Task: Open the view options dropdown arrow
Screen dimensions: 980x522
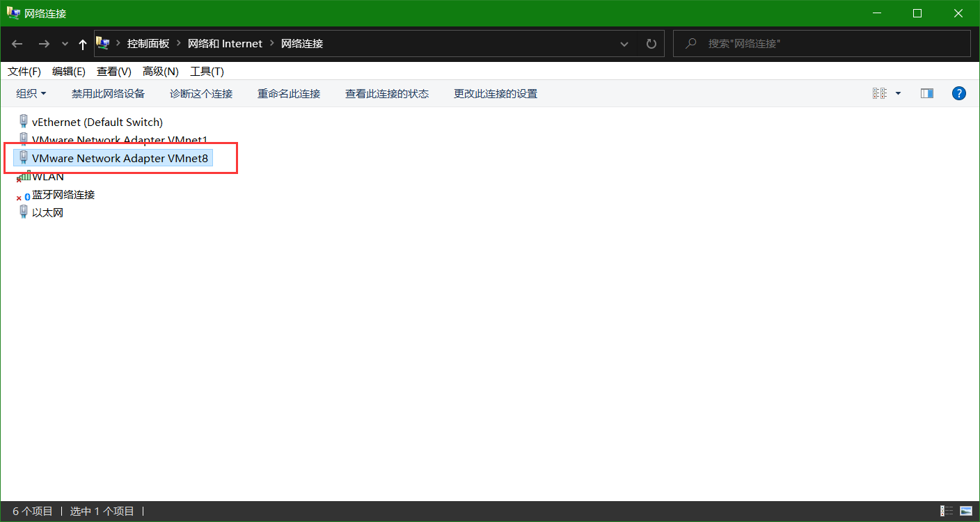Action: (898, 93)
